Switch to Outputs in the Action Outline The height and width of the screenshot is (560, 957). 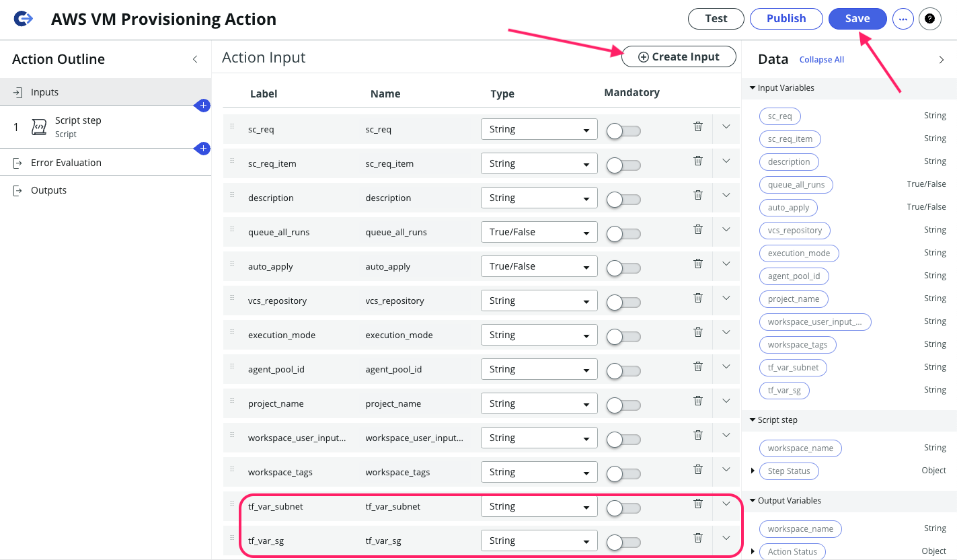tap(48, 190)
